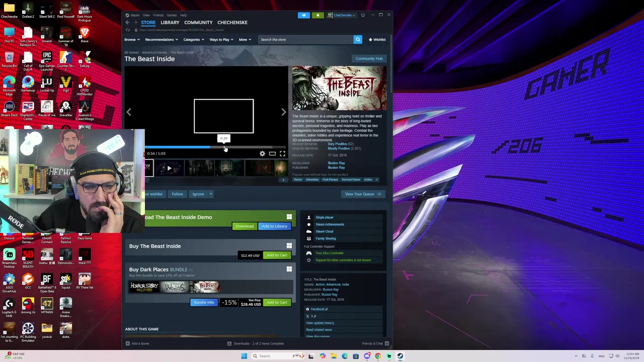This screenshot has height=362, width=644.
Task: Open the Friends menu
Action: click(158, 15)
